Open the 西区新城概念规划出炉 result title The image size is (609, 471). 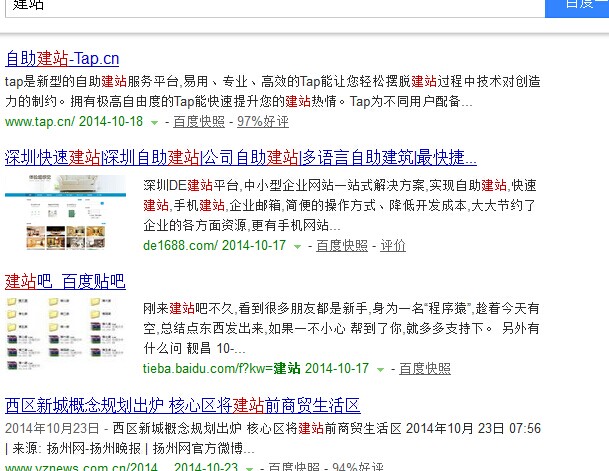[x=183, y=405]
